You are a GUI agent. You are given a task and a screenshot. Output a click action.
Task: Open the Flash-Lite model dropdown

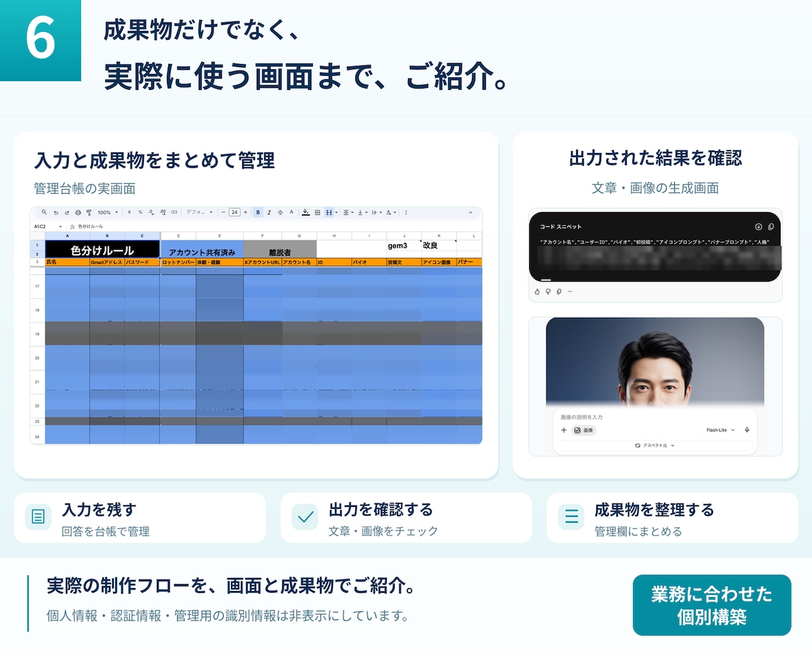tap(721, 430)
